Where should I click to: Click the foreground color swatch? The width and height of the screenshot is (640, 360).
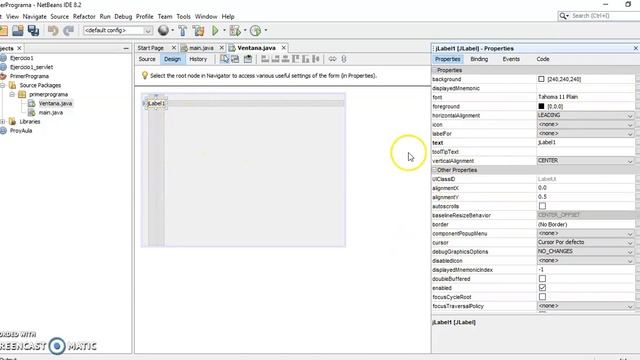(x=541, y=106)
